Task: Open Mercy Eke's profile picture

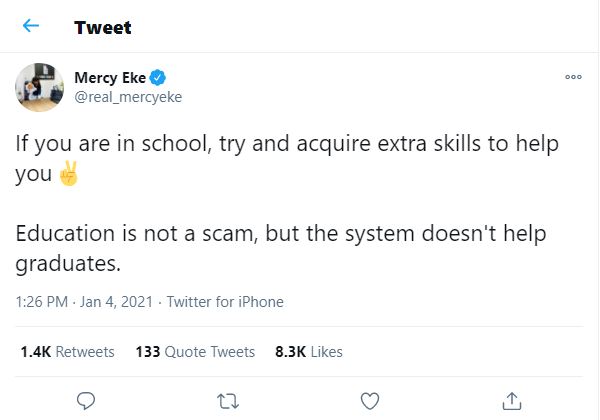Action: point(40,87)
